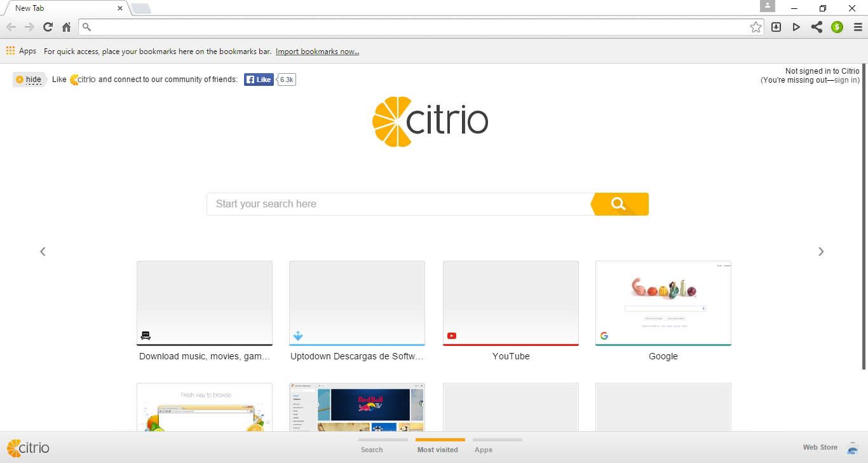Open the Fresh way to browse thumbnail

[x=205, y=407]
